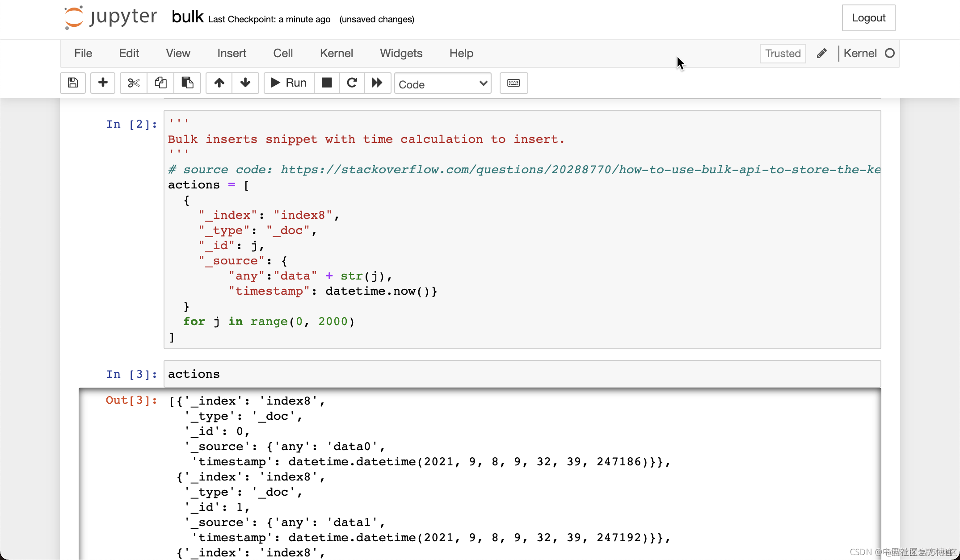
Task: Click the Logout button
Action: pyautogui.click(x=868, y=18)
